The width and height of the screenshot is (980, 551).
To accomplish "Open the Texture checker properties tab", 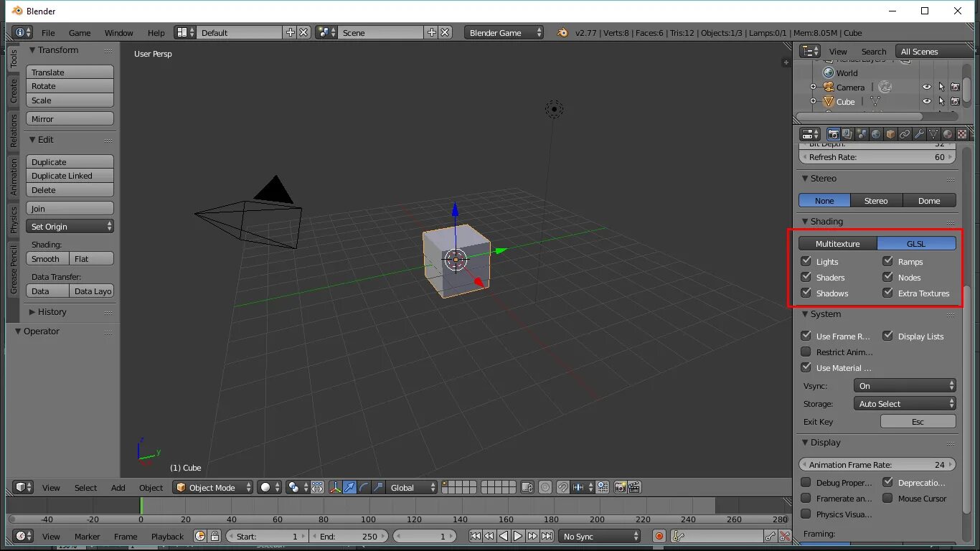I will [x=962, y=134].
